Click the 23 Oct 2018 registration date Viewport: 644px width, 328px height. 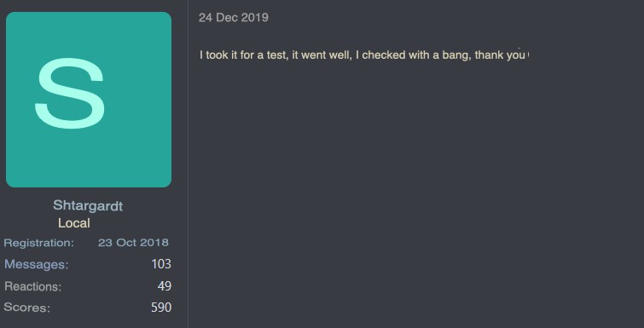coord(133,242)
